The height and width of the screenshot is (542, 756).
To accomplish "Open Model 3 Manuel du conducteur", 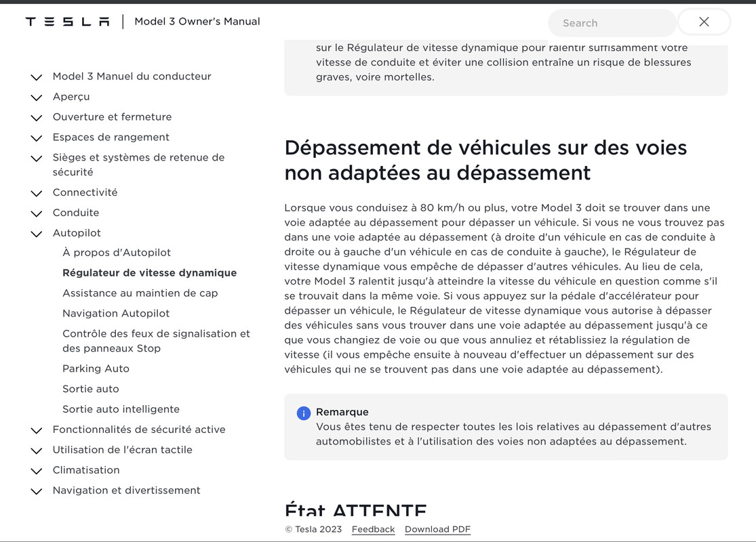I will 132,76.
